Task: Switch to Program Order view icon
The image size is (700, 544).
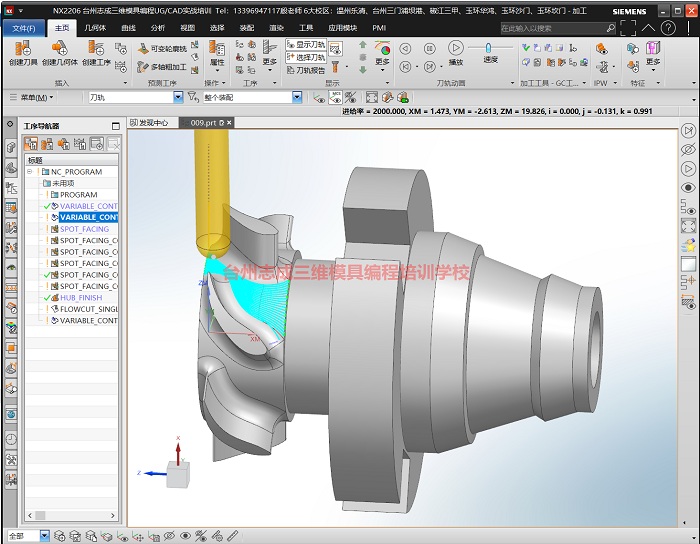Action: [x=30, y=144]
